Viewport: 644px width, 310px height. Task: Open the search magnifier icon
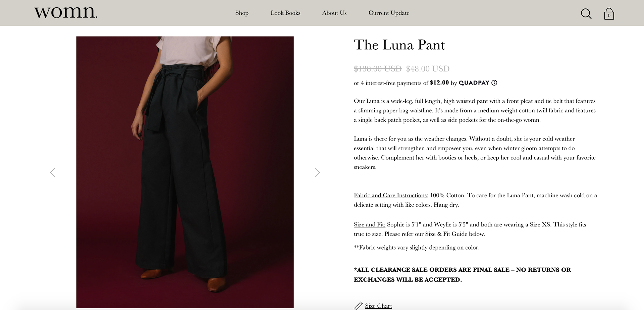pos(586,14)
